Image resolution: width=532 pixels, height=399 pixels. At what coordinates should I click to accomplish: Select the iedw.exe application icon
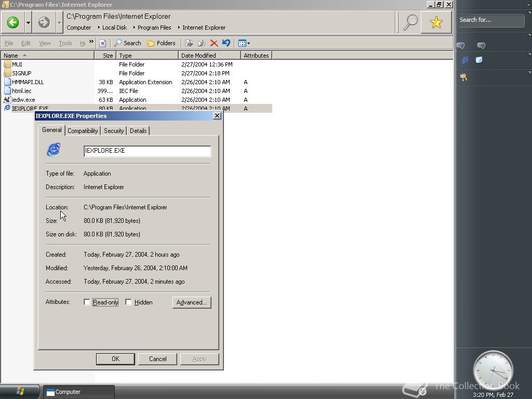[7, 99]
